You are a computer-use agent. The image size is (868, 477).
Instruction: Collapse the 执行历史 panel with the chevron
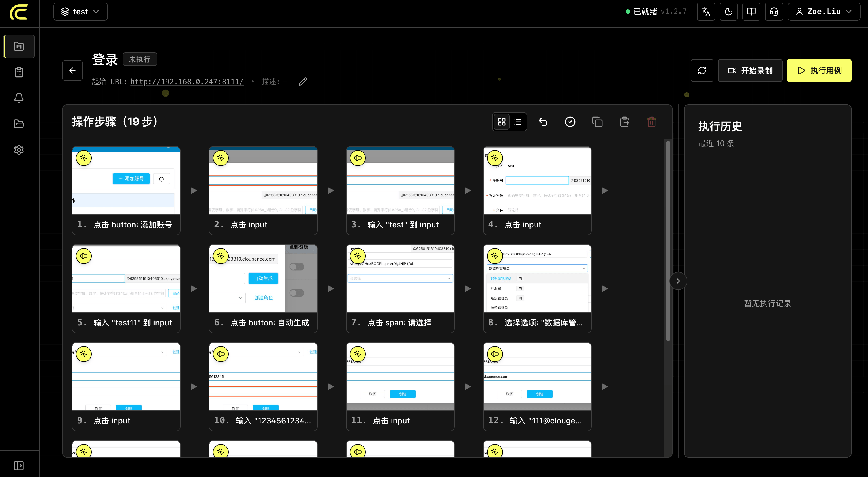point(678,281)
